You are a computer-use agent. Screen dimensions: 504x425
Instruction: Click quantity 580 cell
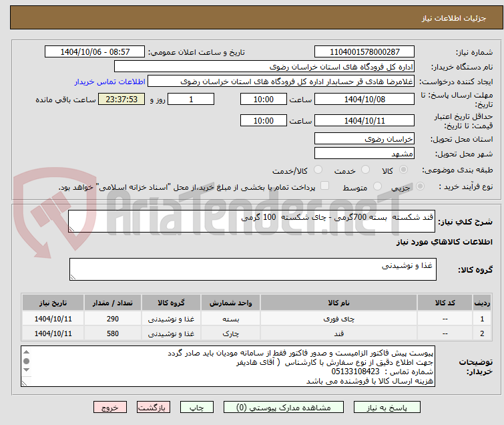tap(113, 333)
